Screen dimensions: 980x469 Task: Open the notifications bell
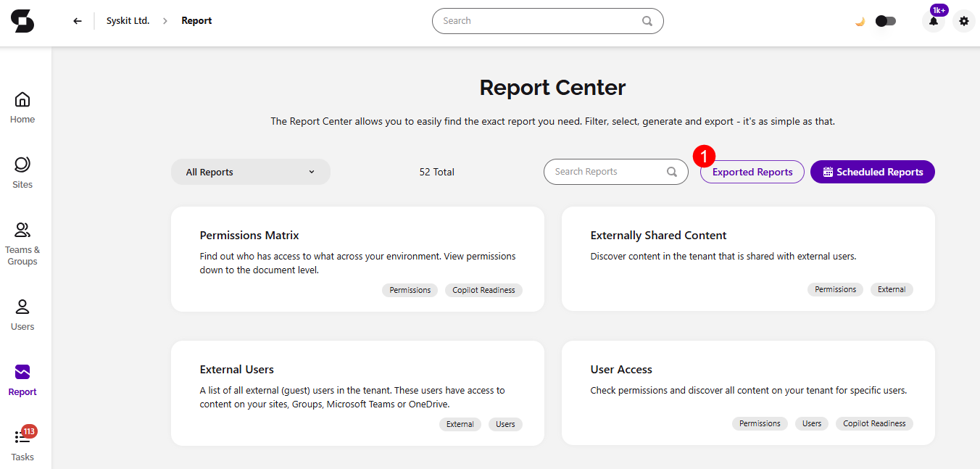click(934, 21)
